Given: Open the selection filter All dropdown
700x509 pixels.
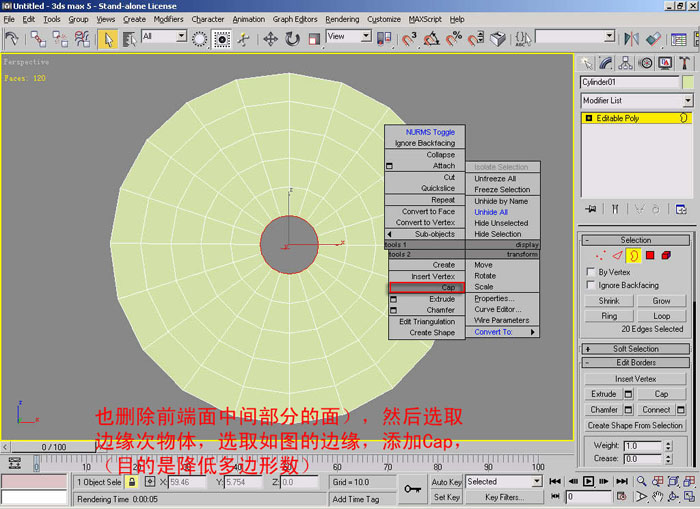Looking at the screenshot, I should (x=181, y=36).
